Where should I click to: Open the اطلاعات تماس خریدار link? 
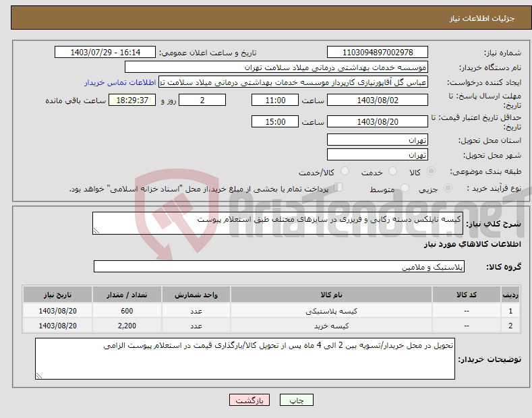pos(120,82)
